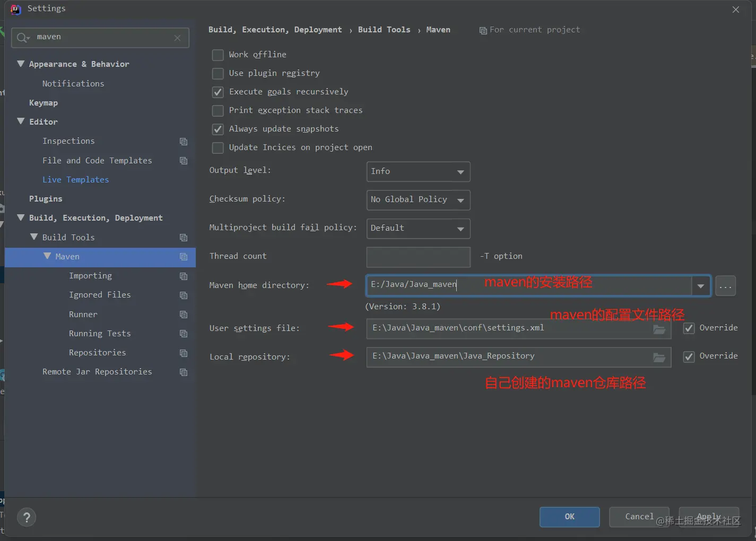
Task: Enable Use plugin registry checkbox
Action: [x=218, y=74]
